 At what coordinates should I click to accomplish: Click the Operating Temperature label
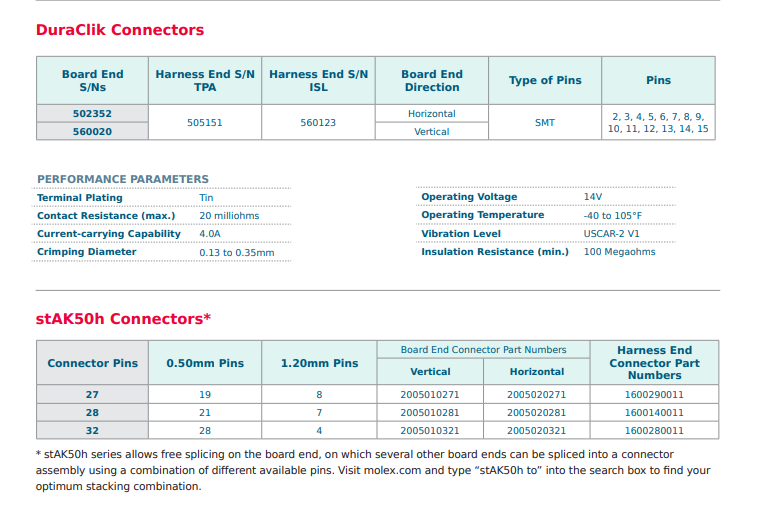[x=482, y=215]
